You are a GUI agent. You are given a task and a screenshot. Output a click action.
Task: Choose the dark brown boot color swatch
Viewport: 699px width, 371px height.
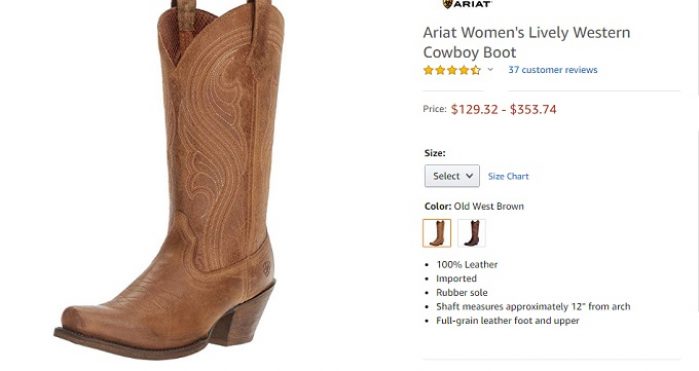[472, 233]
